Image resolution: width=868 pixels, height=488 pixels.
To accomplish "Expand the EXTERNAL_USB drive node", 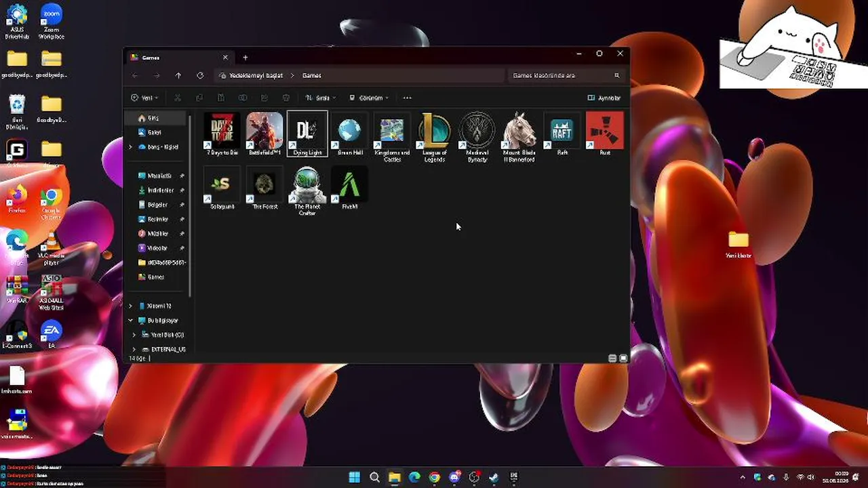I will tap(134, 349).
